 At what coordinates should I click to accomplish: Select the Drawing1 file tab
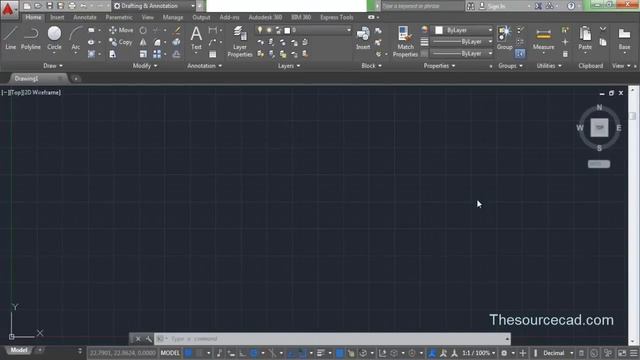pyautogui.click(x=37, y=78)
